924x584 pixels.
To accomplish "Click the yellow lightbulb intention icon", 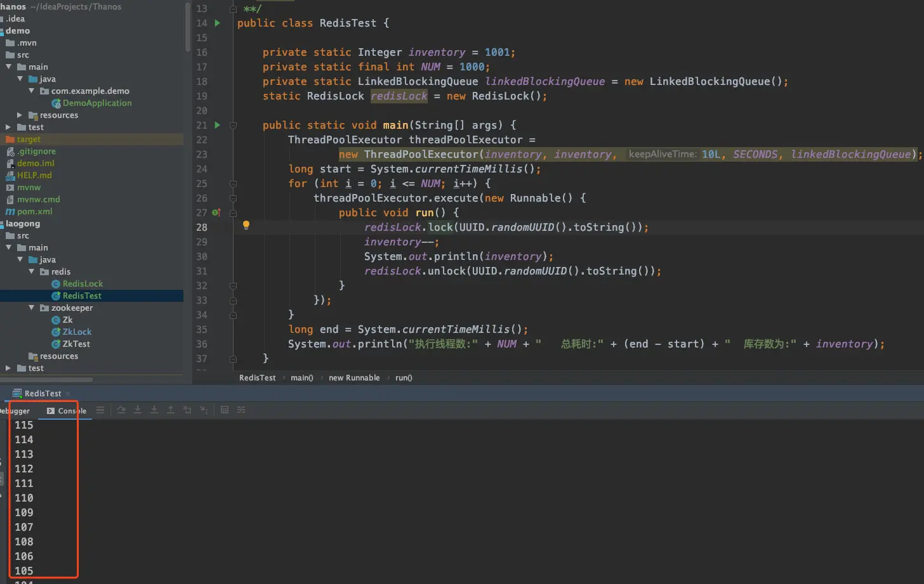I will [x=246, y=225].
